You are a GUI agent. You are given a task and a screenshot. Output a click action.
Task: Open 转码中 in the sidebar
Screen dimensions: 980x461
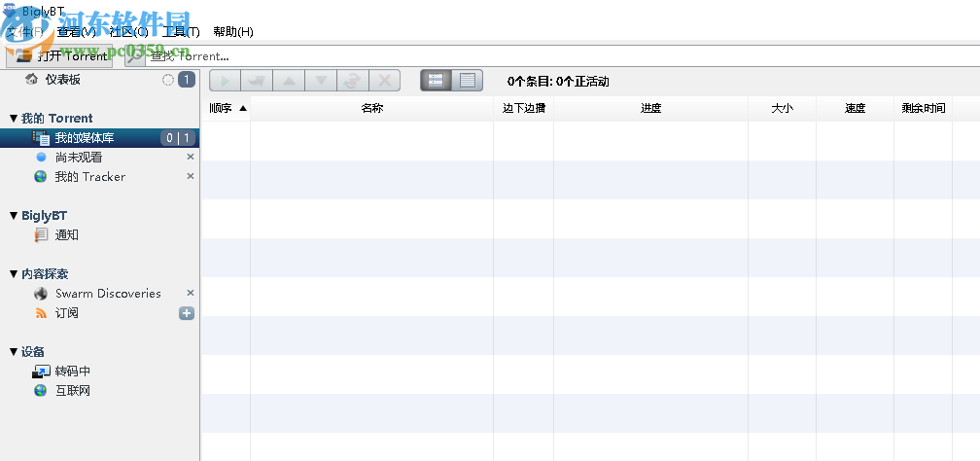pyautogui.click(x=73, y=371)
